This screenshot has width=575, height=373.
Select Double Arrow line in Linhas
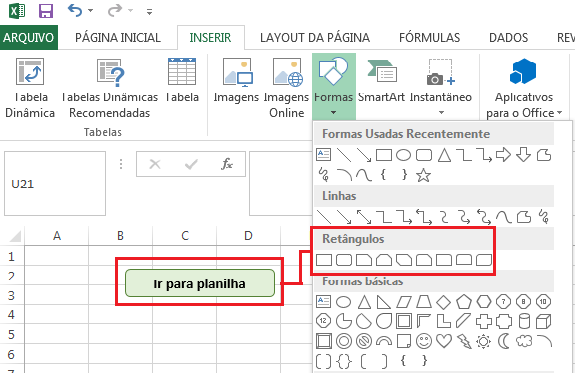[364, 217]
